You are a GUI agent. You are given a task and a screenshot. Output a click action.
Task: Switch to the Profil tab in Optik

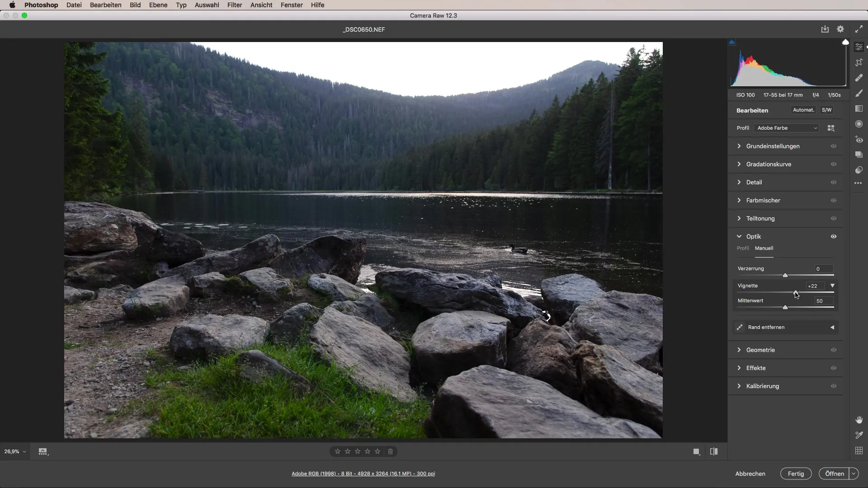click(743, 249)
